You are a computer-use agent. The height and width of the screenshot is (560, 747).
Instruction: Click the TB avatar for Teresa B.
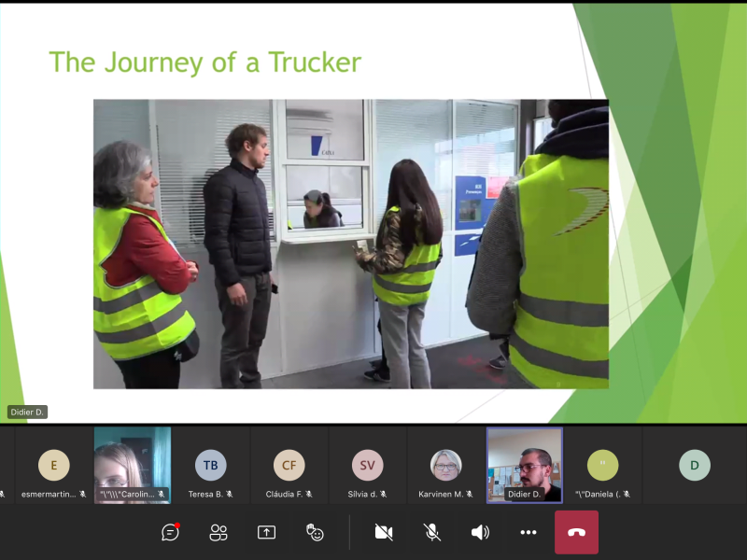pyautogui.click(x=211, y=465)
